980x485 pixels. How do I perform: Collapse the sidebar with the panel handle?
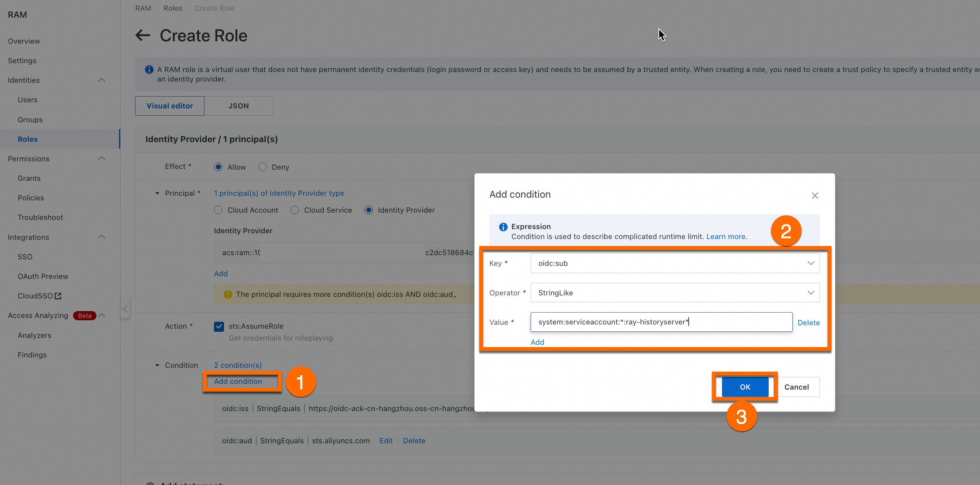[125, 308]
